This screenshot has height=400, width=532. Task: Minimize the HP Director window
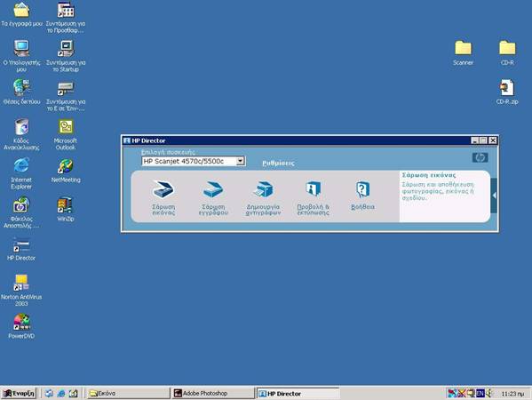[475, 140]
